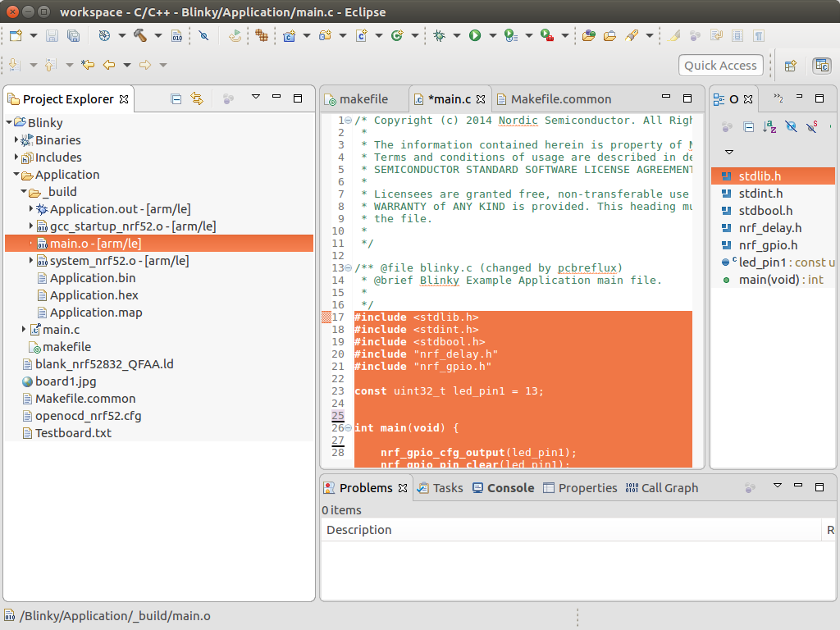Click the Skip All Breakpoints icon
This screenshot has height=630, width=840.
coord(203,36)
